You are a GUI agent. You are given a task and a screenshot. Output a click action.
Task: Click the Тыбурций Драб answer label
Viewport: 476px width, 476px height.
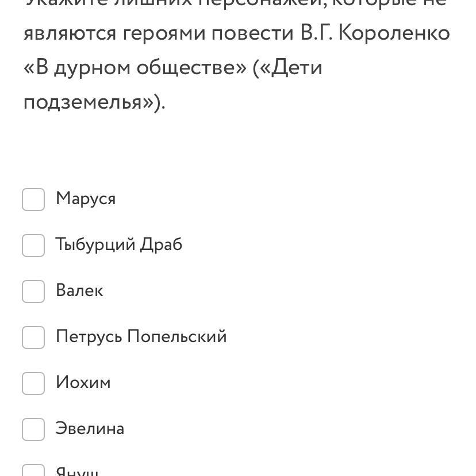(119, 245)
